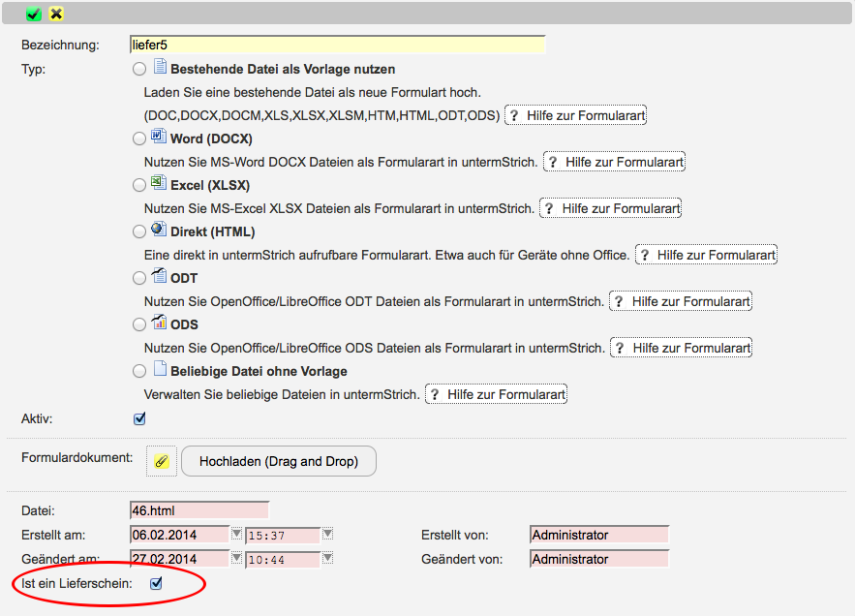
Task: Open the 'Erstellt am' date picker arrow
Action: tap(236, 534)
